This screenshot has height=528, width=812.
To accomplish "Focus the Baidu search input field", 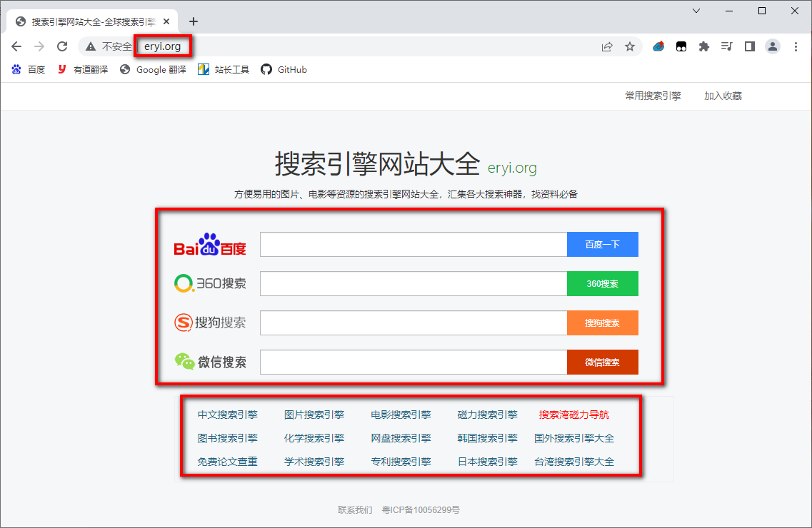I will tap(413, 244).
